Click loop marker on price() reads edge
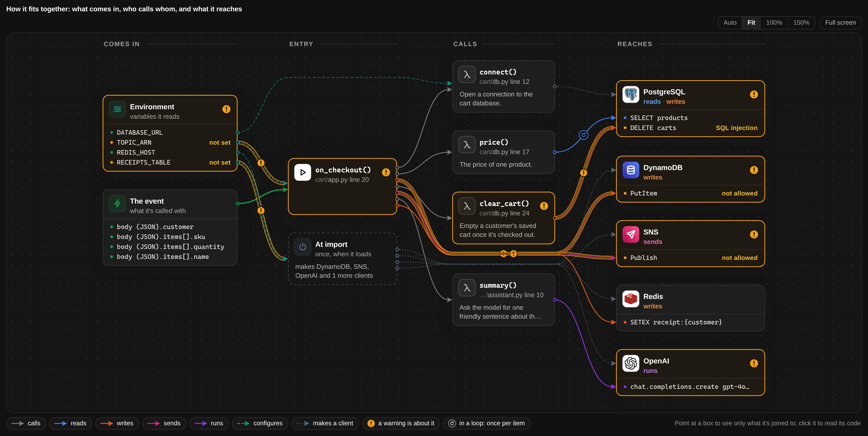Viewport: 868px width, 436px height. point(584,135)
